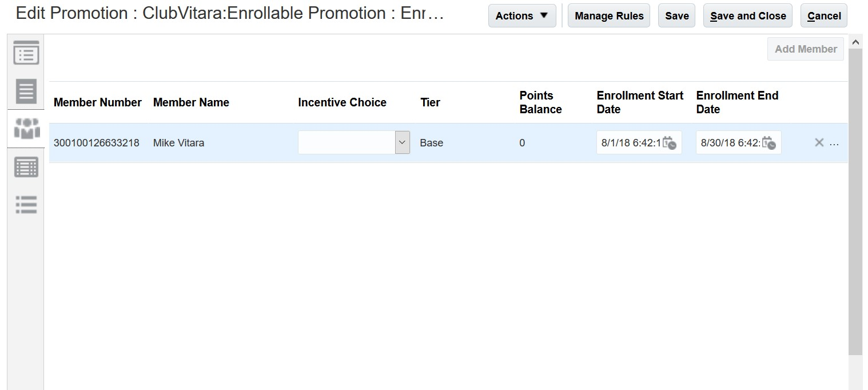
Task: Open the document page sidebar tab icon
Action: (x=26, y=91)
